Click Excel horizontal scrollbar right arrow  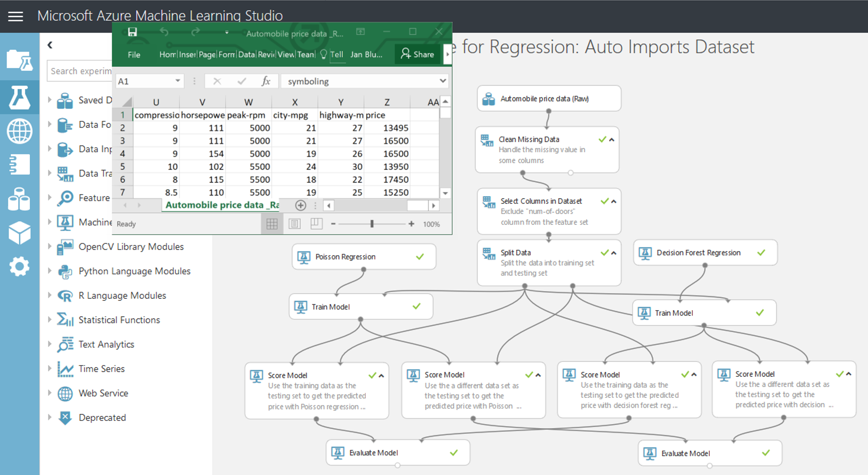[434, 206]
